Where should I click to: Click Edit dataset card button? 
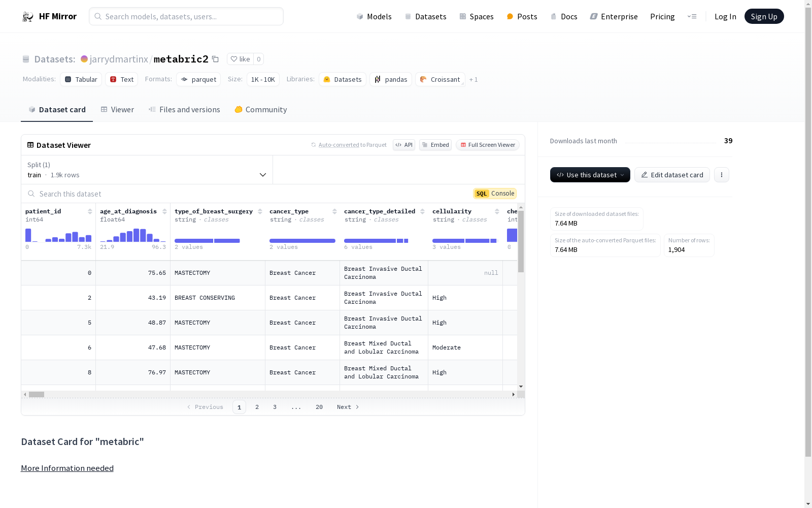pyautogui.click(x=672, y=175)
